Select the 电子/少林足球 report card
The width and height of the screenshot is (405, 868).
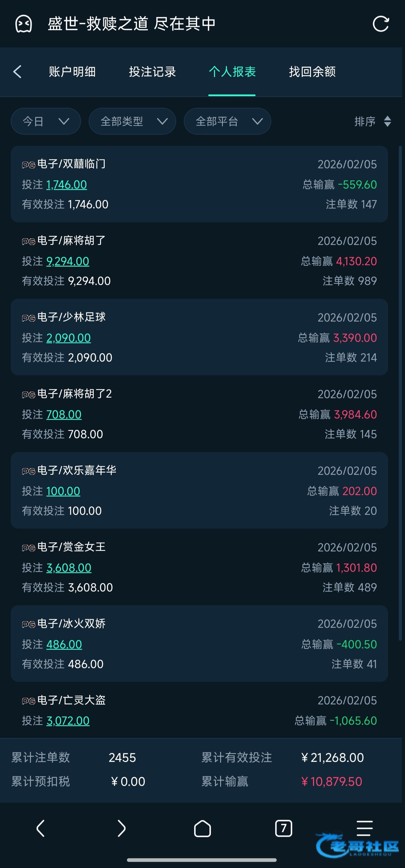199,337
